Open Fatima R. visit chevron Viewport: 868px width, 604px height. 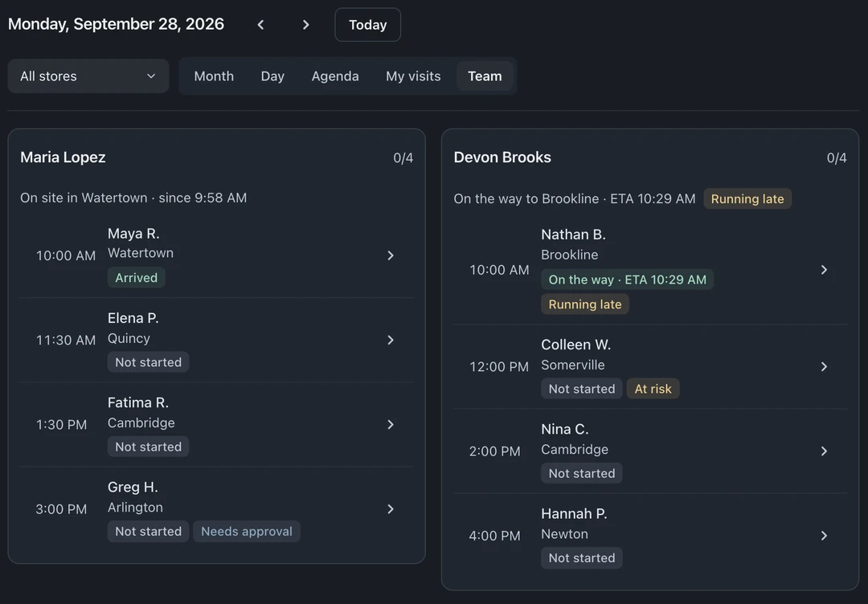tap(391, 425)
